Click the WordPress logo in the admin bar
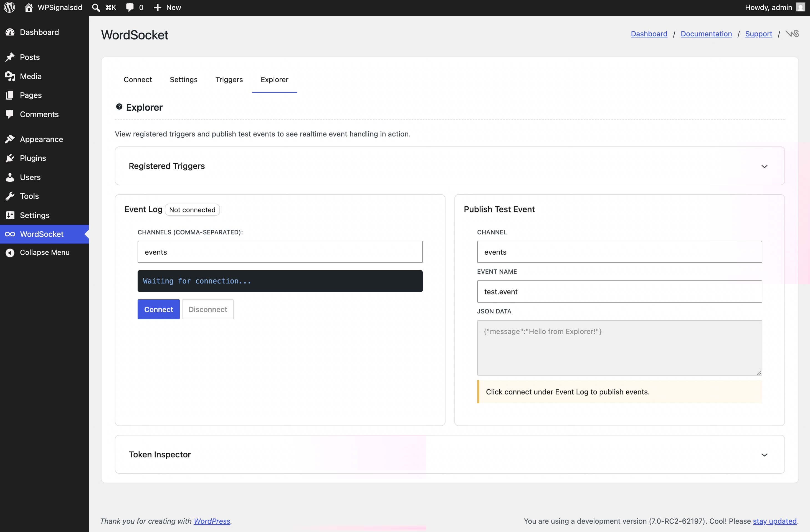Image resolution: width=810 pixels, height=532 pixels. click(x=9, y=7)
